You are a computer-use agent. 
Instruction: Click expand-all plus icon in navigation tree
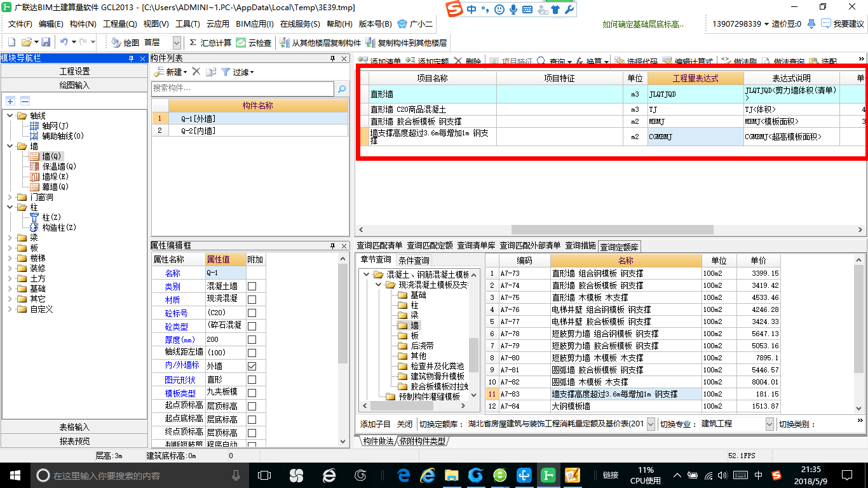(x=10, y=101)
